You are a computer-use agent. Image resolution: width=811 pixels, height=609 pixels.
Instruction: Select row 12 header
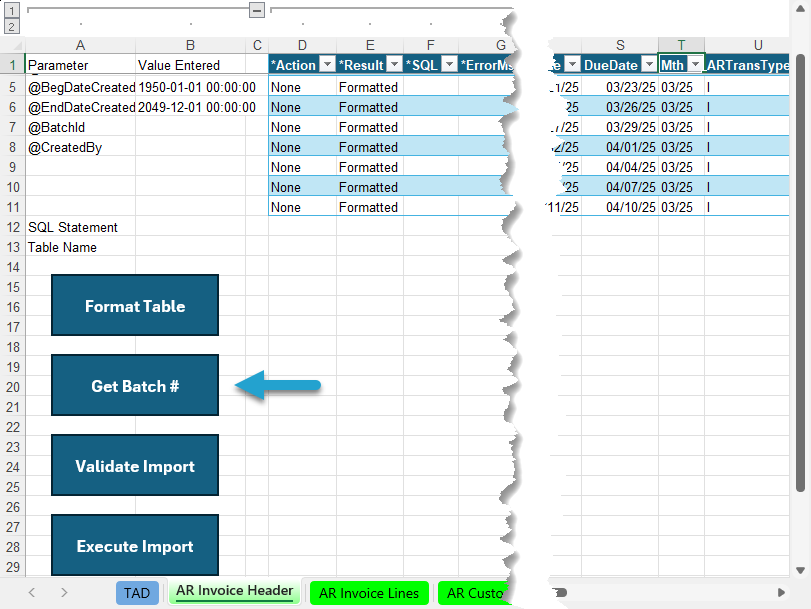click(x=13, y=227)
